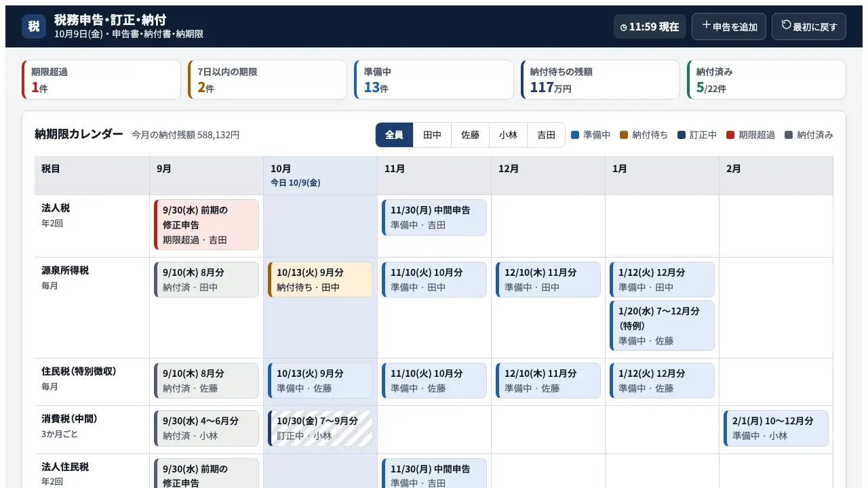The width and height of the screenshot is (868, 488).
Task: Open 法人税 11/30 中間申告 entry
Action: (x=434, y=218)
